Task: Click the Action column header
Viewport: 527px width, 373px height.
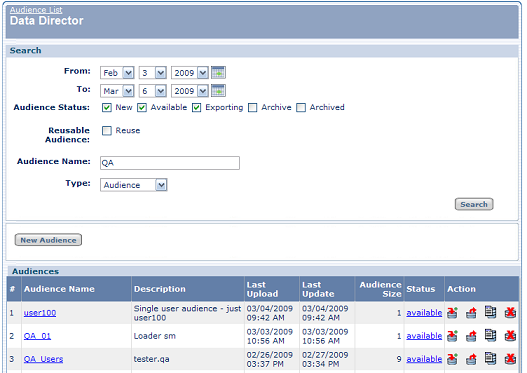Action: tap(481, 289)
